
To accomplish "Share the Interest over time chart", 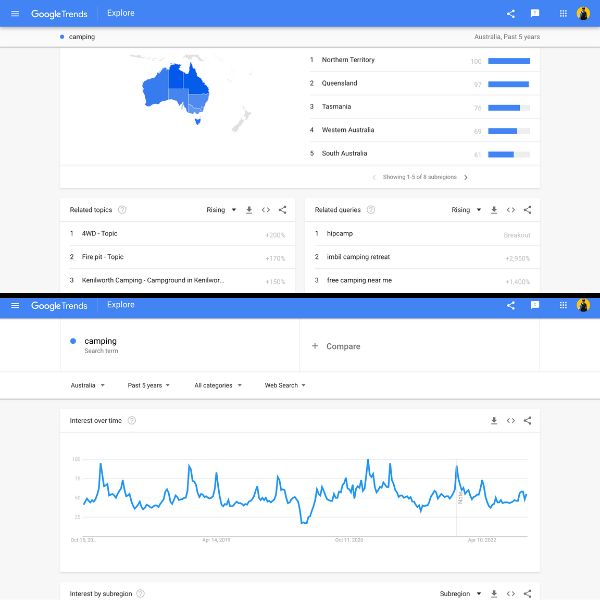I will 527,421.
